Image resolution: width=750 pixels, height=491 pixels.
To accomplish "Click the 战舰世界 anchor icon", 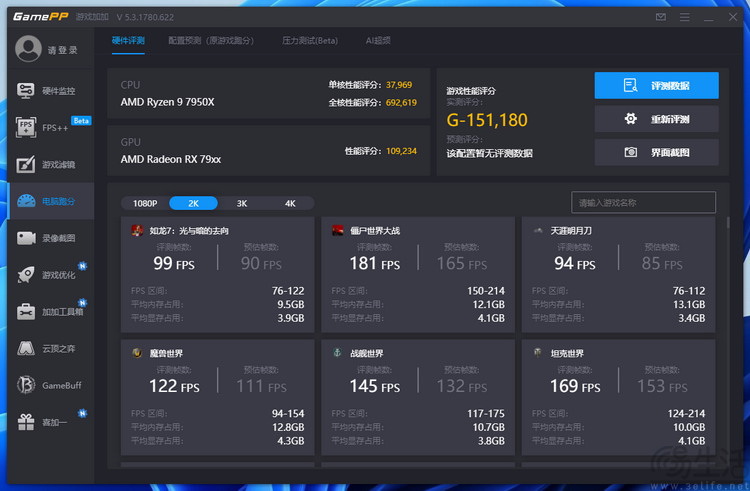I will coord(337,353).
